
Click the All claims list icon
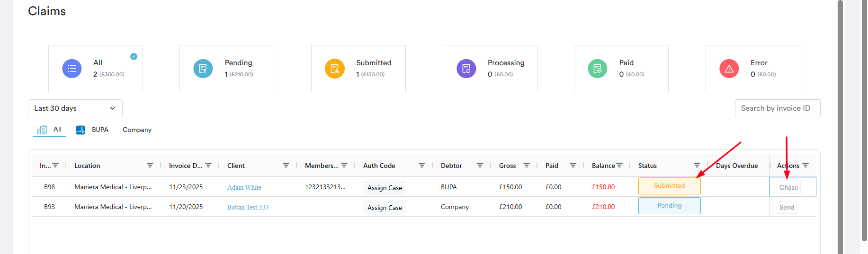pos(72,69)
